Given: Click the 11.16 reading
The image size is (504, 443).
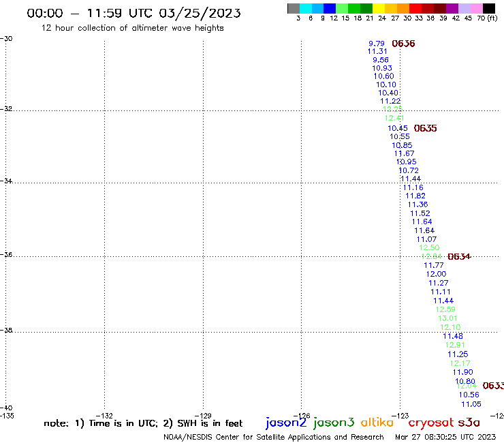Looking at the screenshot, I should (413, 187).
